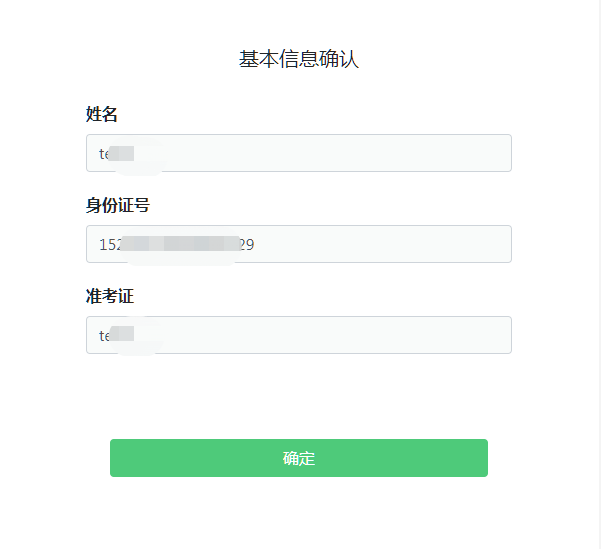Viewport: 601px width, 549px height.
Task: Click the blurred mosaic in the 准考证 field
Action: point(122,333)
